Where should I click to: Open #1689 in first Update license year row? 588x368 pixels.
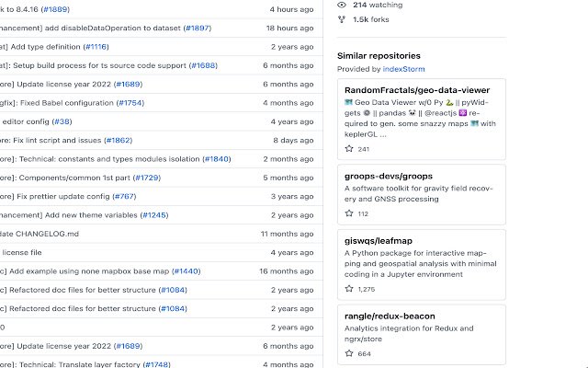128,84
